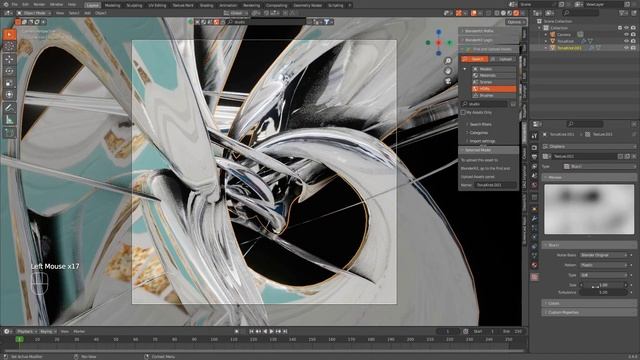Select the Transform tool

point(9,95)
